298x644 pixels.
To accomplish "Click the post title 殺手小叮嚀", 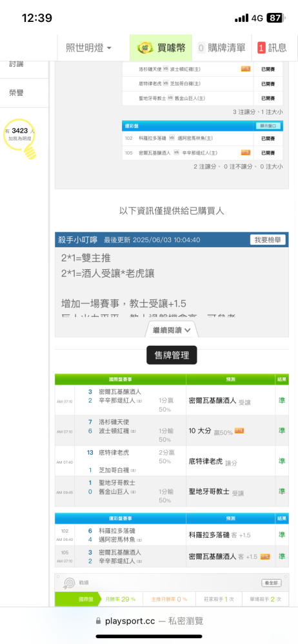I will pyautogui.click(x=78, y=240).
